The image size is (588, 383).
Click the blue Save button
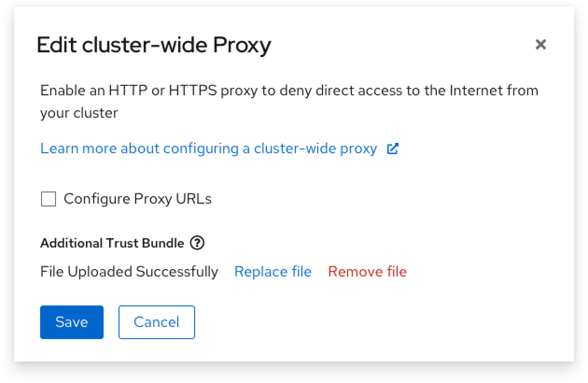[x=72, y=322]
